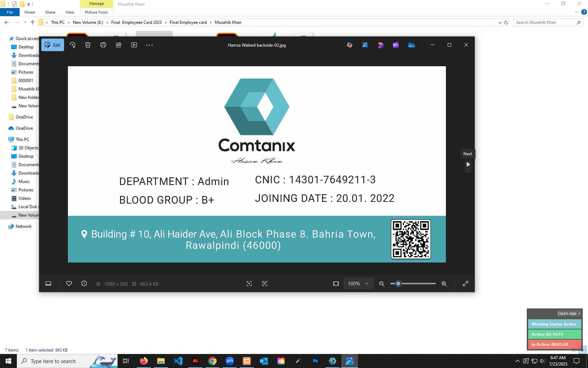Click 'This PC' breadcrumb in address bar
The image size is (588, 368).
coord(58,22)
